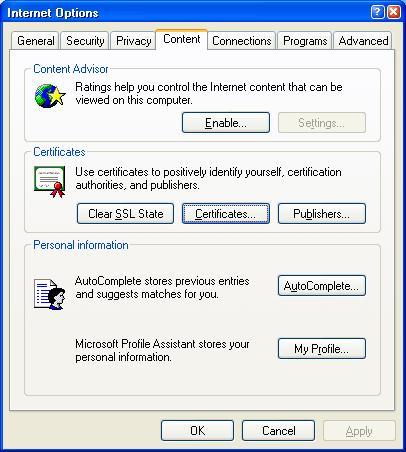Open AutoComplete settings button
The width and height of the screenshot is (406, 452).
[x=322, y=286]
